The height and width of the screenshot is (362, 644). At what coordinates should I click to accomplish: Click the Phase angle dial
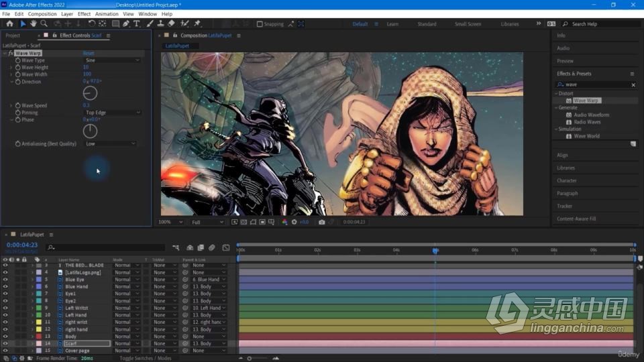click(90, 131)
